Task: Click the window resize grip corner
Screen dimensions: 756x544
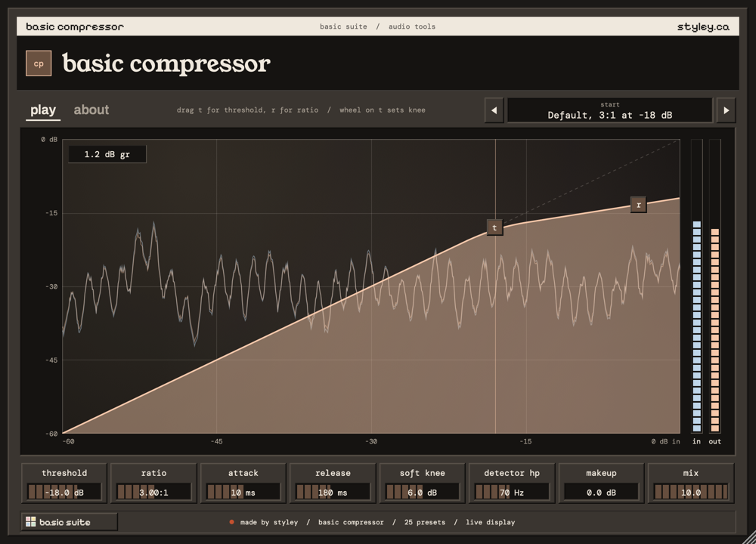Action: point(748,537)
